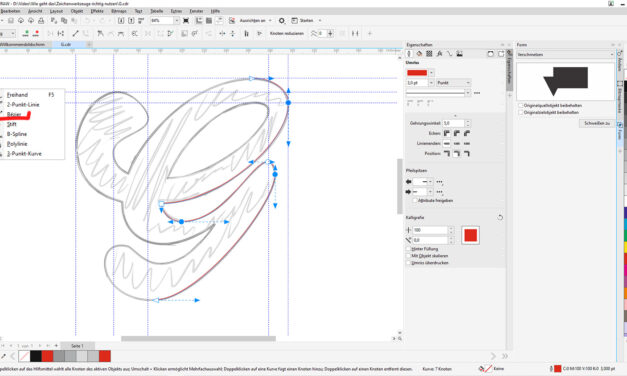Pick the Stift tool from the flyout
Screen dimensions: 627x376
click(x=12, y=124)
